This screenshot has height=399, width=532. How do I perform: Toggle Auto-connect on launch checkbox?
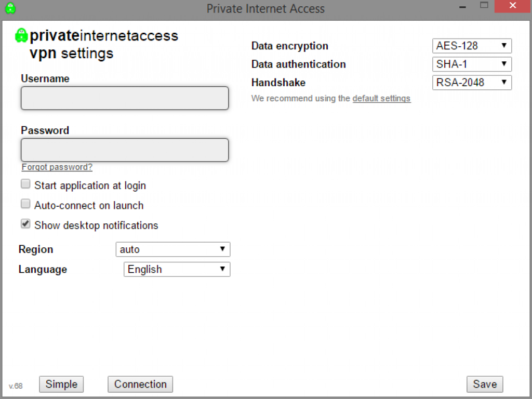pos(25,204)
